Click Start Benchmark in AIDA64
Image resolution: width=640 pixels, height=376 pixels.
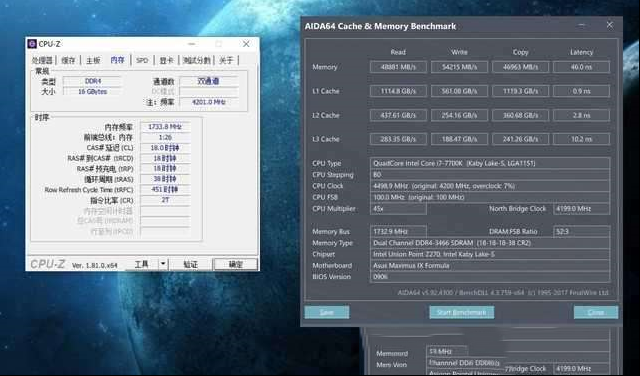click(462, 312)
